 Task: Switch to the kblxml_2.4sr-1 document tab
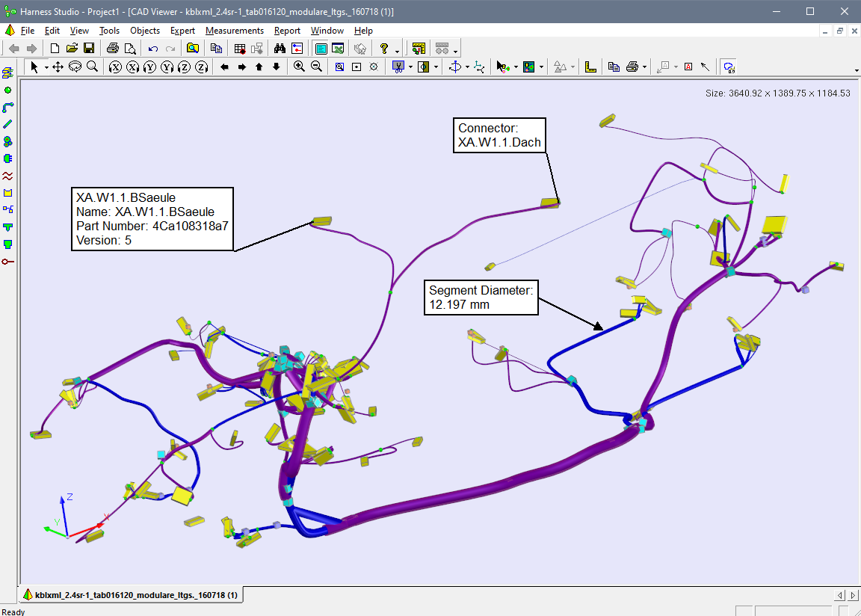coord(132,594)
